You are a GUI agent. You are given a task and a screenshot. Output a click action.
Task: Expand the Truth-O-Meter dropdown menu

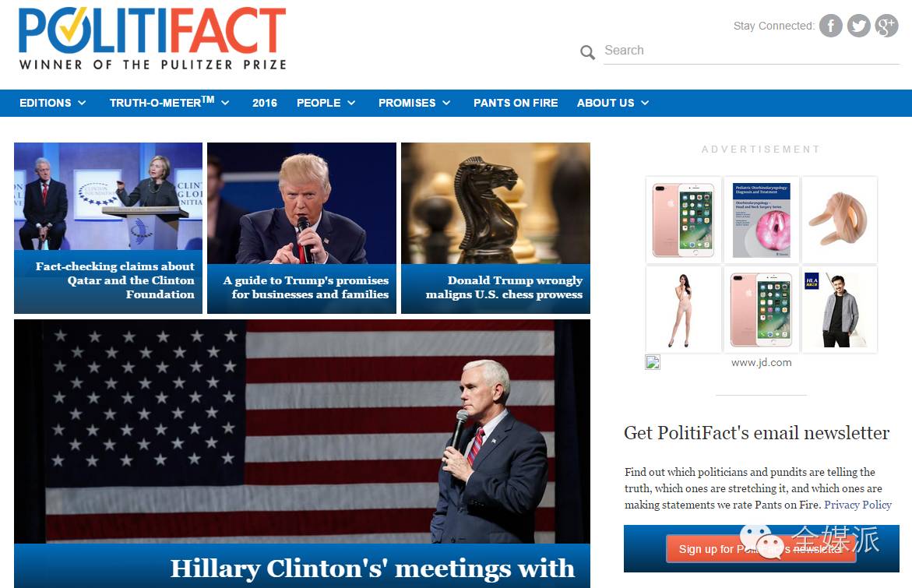169,103
